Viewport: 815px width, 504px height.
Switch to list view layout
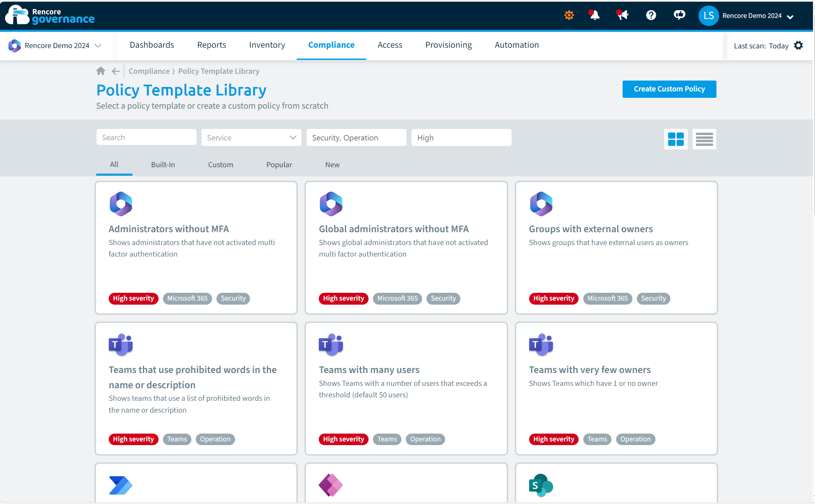(704, 139)
